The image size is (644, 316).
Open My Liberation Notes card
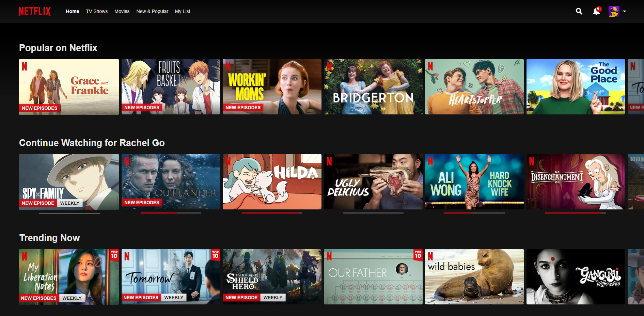pos(69,277)
